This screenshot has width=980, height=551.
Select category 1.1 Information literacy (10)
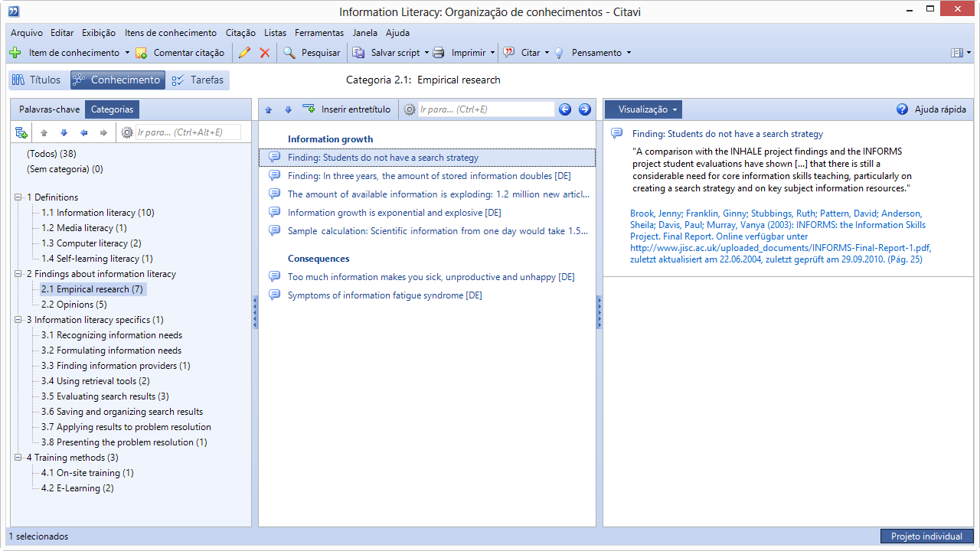pyautogui.click(x=98, y=213)
